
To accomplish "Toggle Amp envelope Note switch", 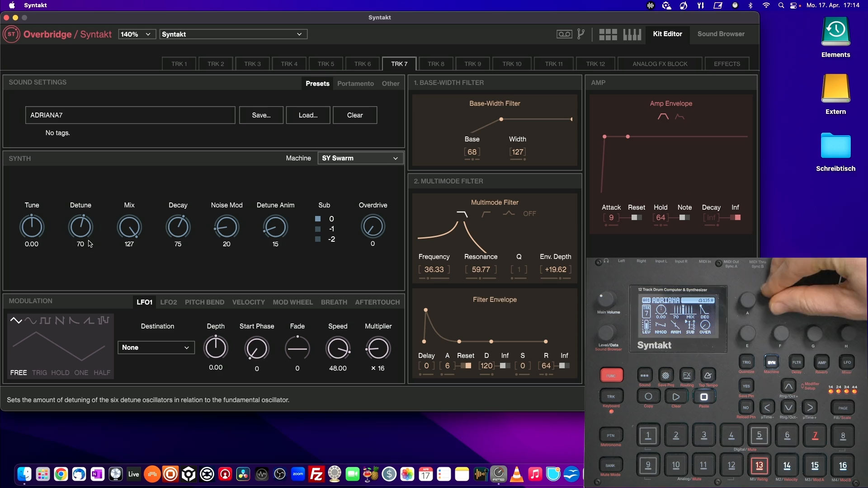I will click(684, 217).
